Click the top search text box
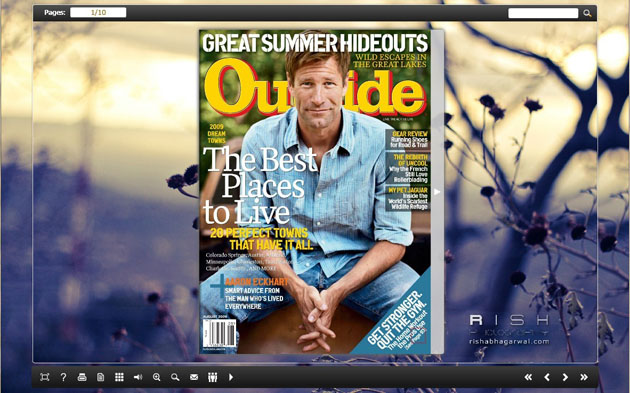 (543, 13)
